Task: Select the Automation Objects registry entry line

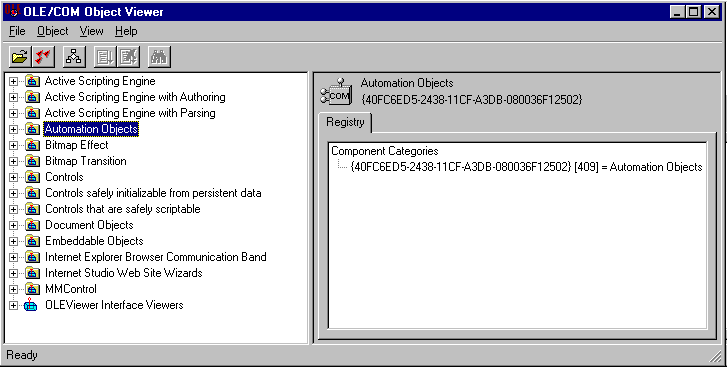Action: pyautogui.click(x=526, y=167)
